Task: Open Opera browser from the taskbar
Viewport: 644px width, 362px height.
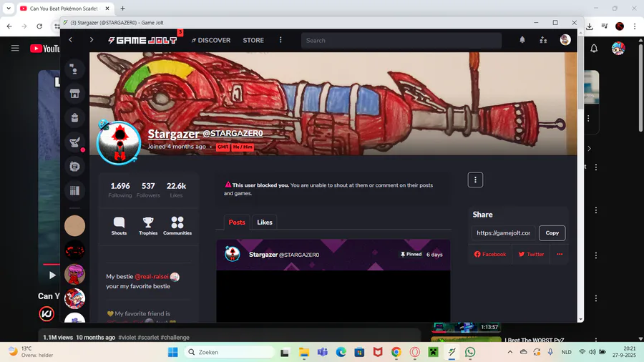Action: 415,352
